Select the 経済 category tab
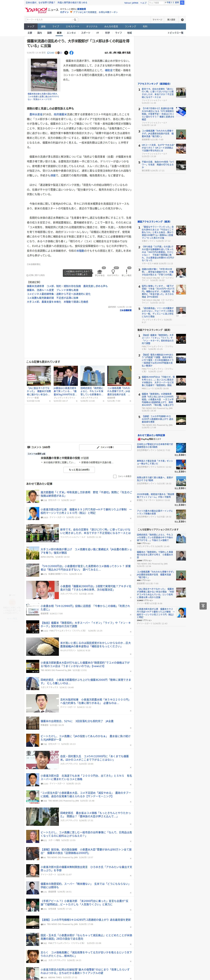 pos(59,33)
